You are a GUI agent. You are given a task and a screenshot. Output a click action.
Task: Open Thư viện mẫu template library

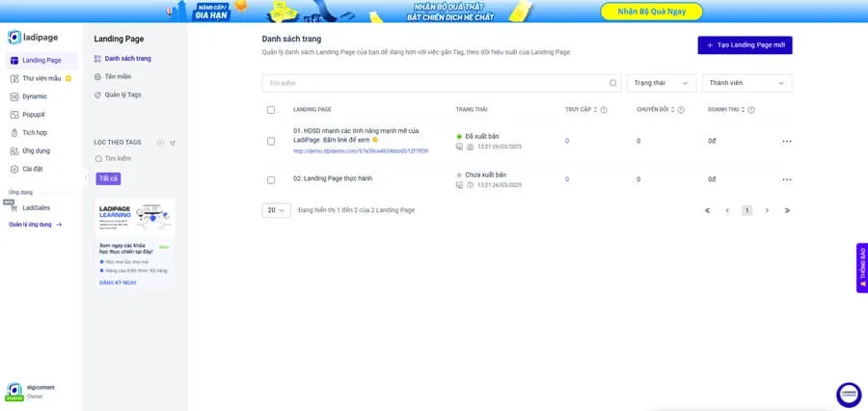pos(41,79)
